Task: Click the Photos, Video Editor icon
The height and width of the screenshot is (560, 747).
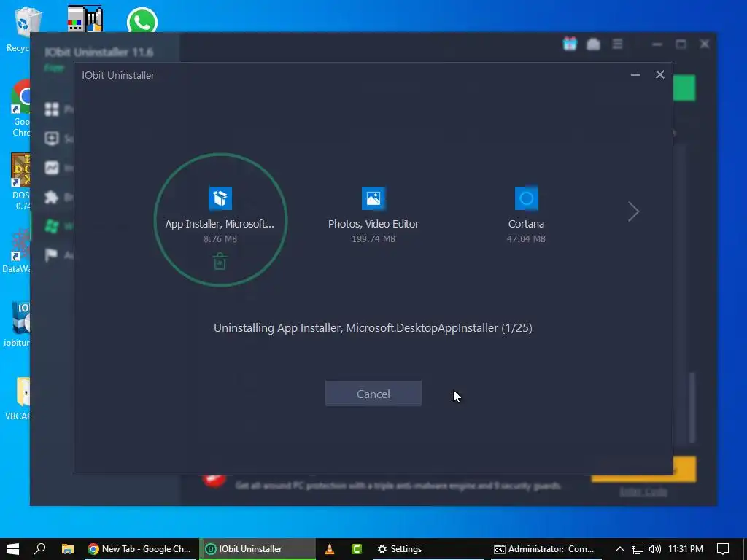Action: [373, 198]
